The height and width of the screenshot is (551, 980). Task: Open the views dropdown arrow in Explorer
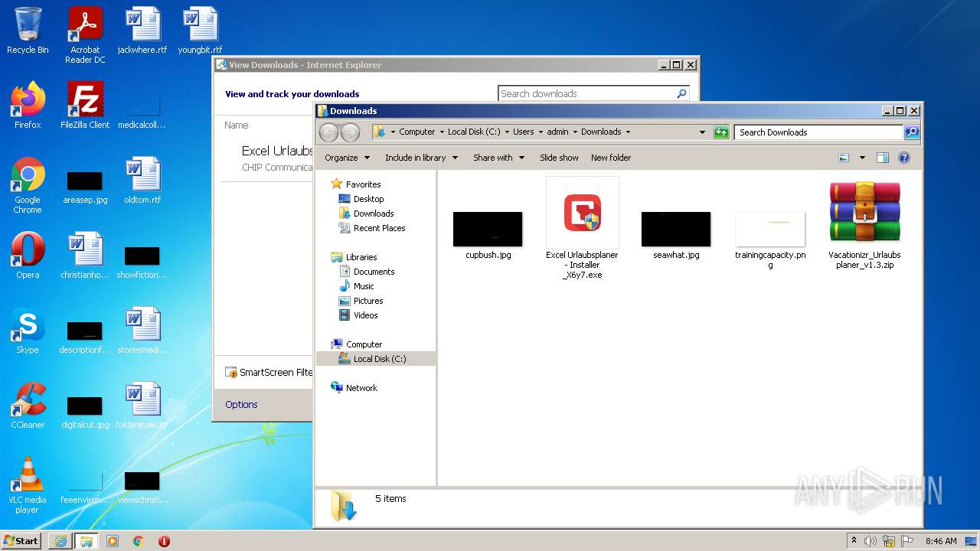click(x=862, y=158)
